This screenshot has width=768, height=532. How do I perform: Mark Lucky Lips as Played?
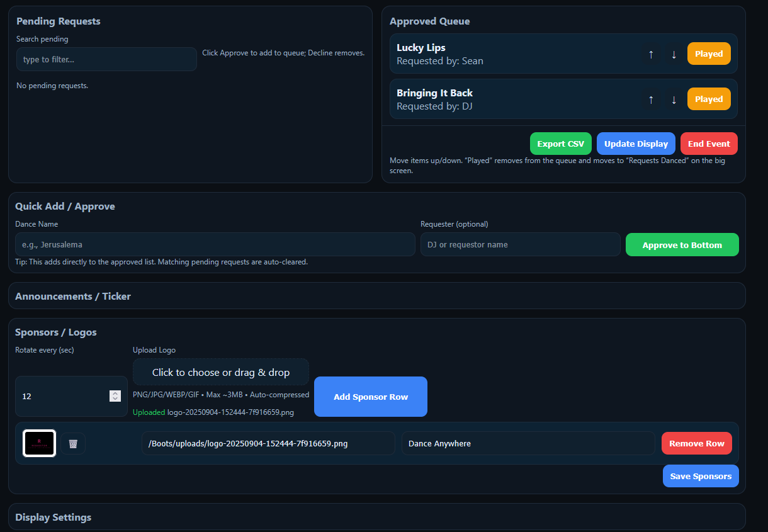tap(709, 54)
